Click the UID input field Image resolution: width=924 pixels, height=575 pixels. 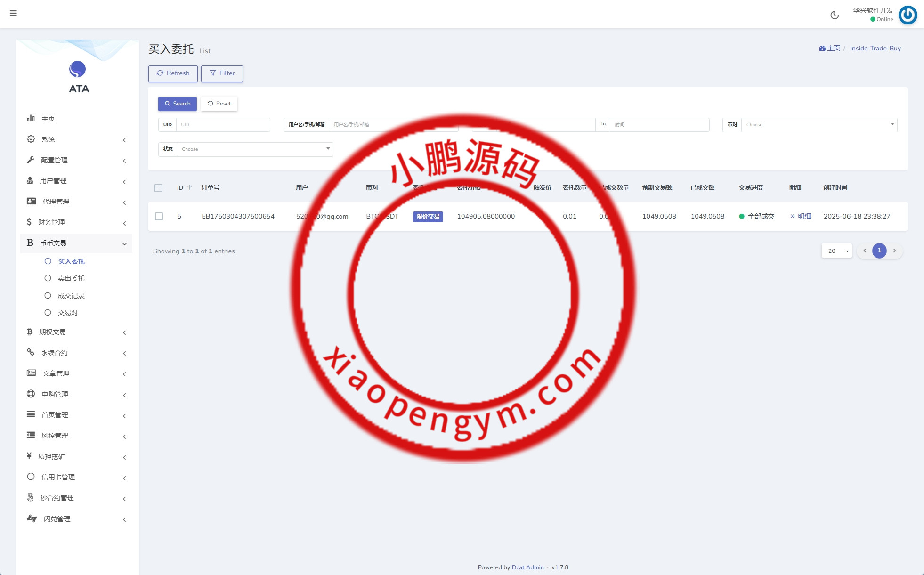coord(222,125)
